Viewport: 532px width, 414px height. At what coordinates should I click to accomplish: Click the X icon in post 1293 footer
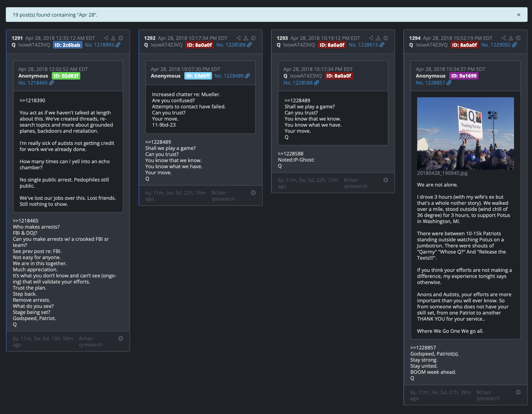pyautogui.click(x=386, y=180)
